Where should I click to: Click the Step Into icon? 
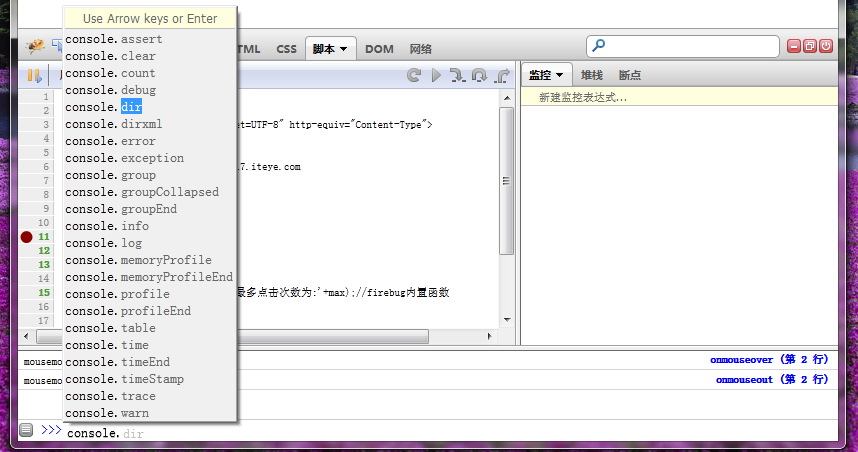click(457, 75)
